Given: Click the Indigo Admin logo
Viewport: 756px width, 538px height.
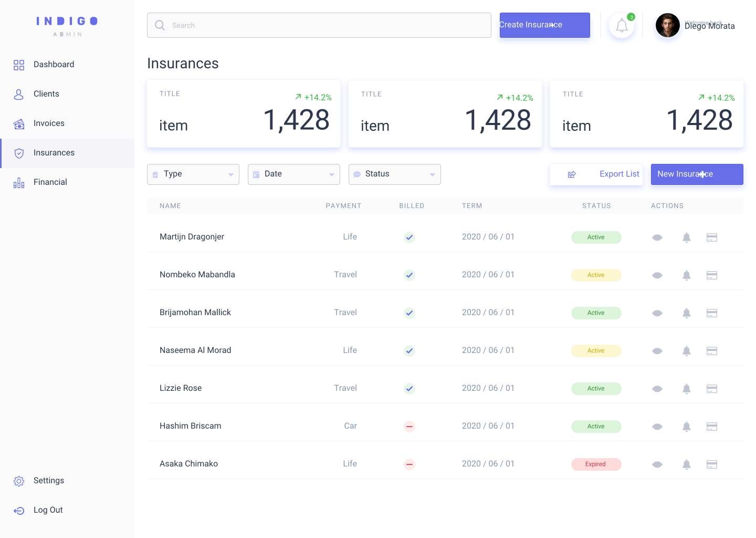Looking at the screenshot, I should pyautogui.click(x=67, y=26).
